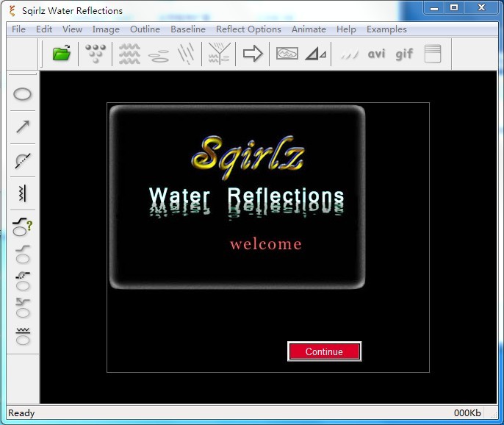Select the diagonal arrow tool
Image resolution: width=504 pixels, height=425 pixels.
[x=24, y=127]
